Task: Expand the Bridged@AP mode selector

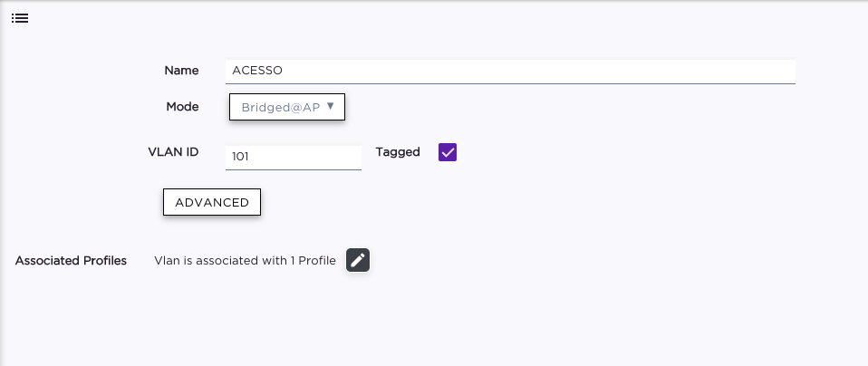Action: pos(286,107)
